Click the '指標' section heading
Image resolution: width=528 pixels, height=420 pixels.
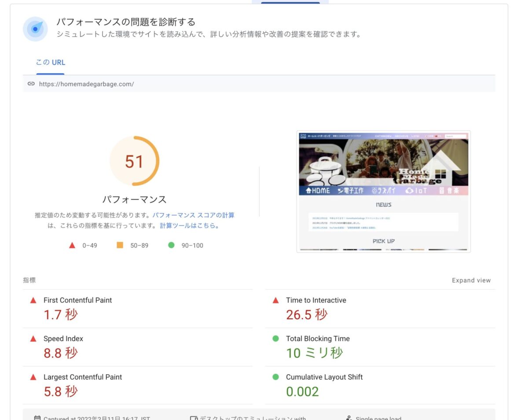[x=29, y=280]
